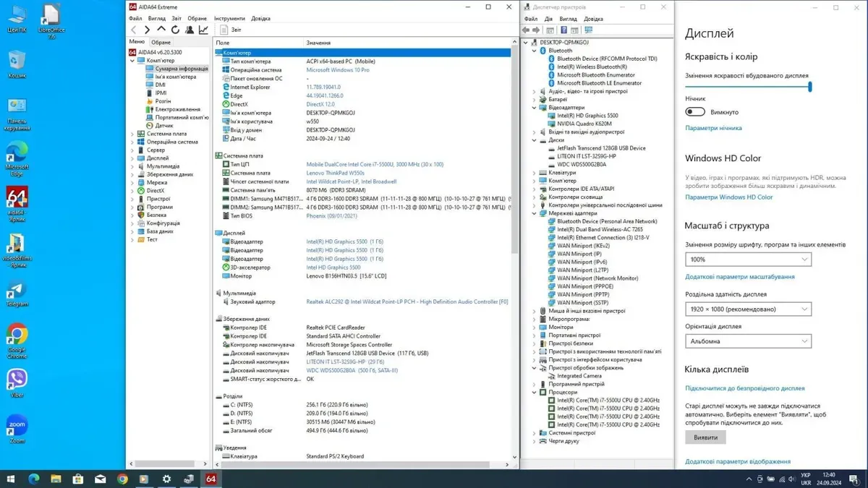Click the Mail icon on the taskbar
Image resolution: width=868 pixels, height=488 pixels.
100,479
